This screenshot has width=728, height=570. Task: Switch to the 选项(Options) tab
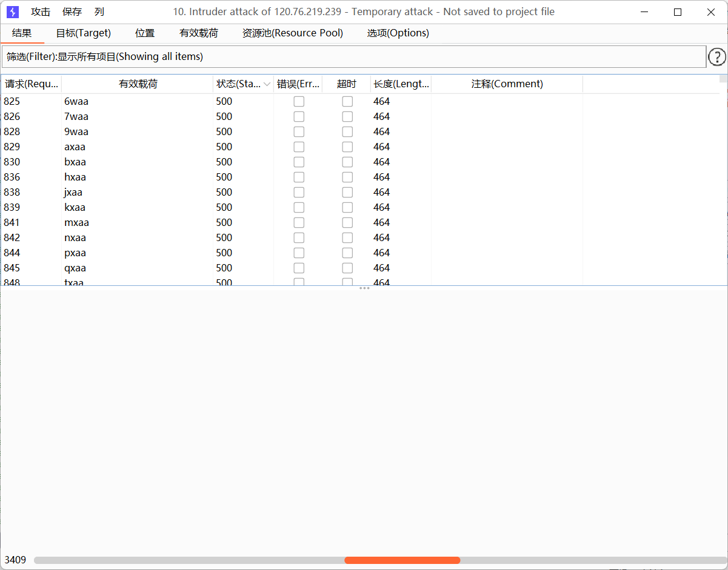tap(398, 33)
